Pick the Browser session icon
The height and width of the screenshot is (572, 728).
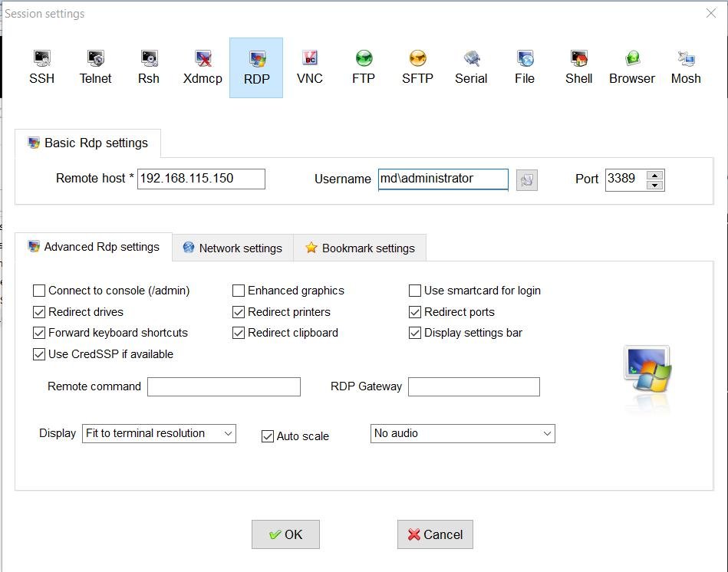pos(632,67)
